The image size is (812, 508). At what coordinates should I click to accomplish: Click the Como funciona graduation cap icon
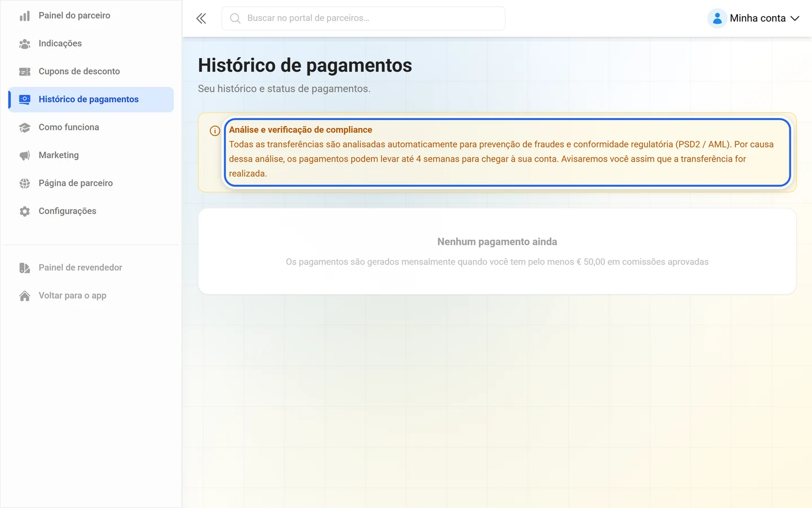25,128
